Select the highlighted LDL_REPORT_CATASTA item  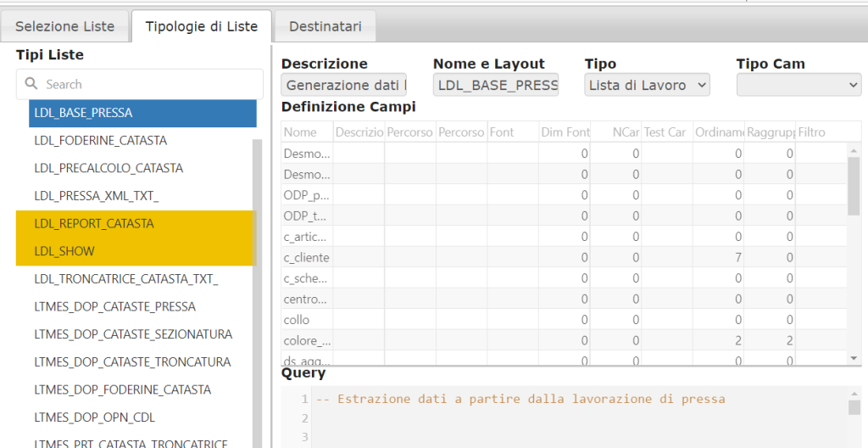[x=94, y=224]
